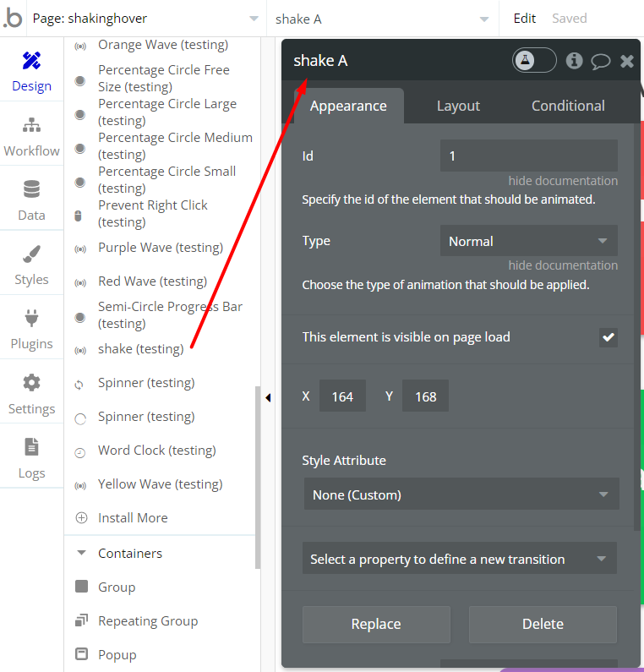
Task: Select the Group container icon
Action: pos(81,587)
